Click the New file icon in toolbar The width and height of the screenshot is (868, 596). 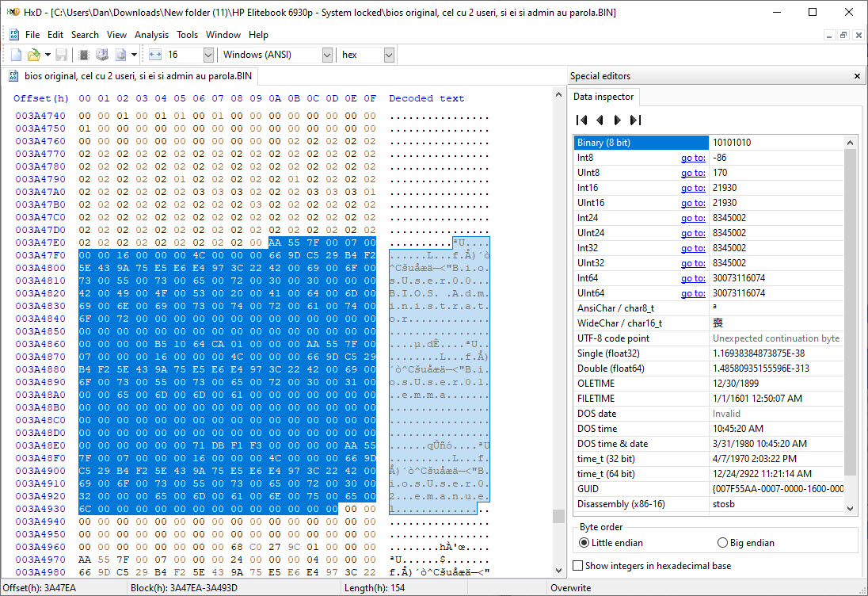(16, 55)
